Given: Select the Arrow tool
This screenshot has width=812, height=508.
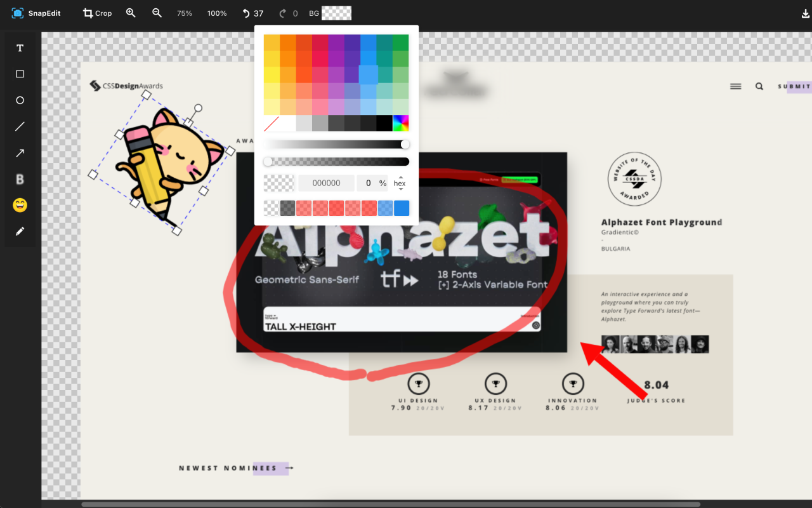Looking at the screenshot, I should 19,152.
